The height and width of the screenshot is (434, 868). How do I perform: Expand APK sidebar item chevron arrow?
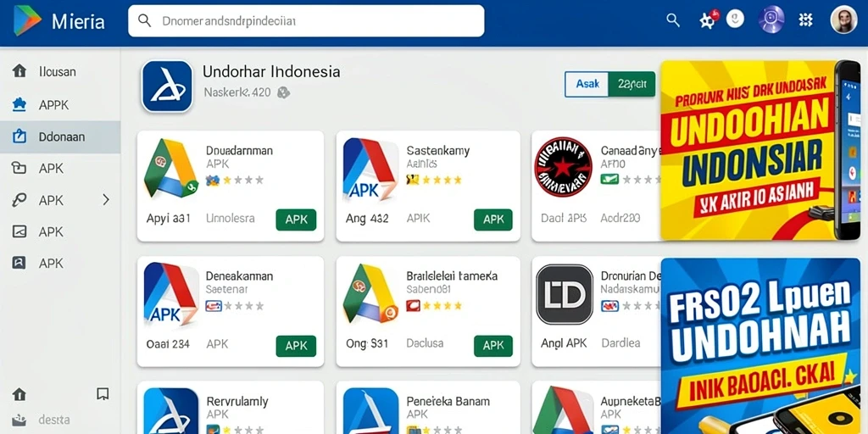(106, 200)
